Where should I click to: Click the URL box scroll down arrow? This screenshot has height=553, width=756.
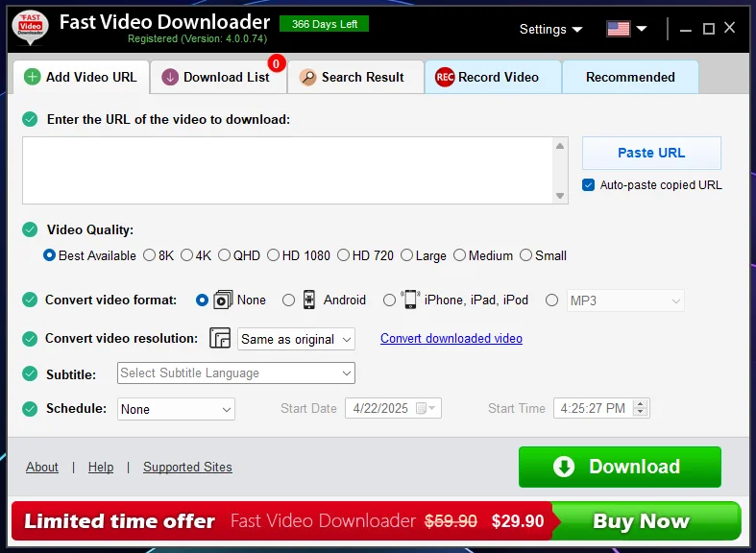click(560, 196)
